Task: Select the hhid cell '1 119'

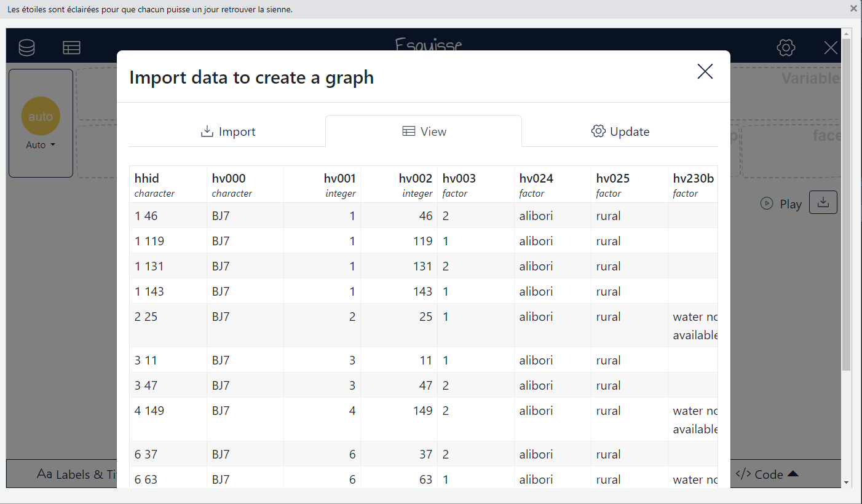Action: [x=168, y=241]
